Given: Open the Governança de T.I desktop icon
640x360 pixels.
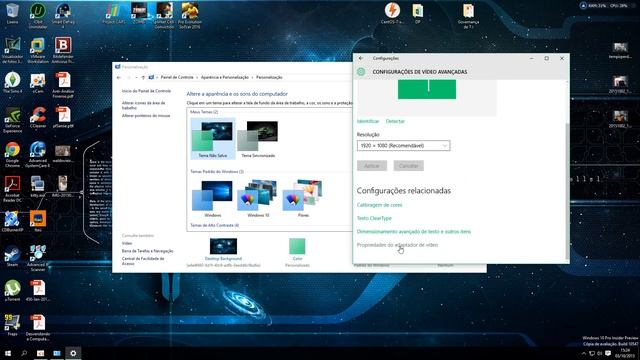Looking at the screenshot, I should (x=468, y=16).
